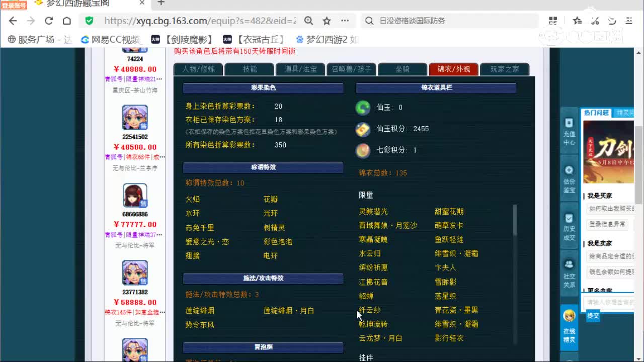Switch to the 道具/法宝 tab

[300, 69]
